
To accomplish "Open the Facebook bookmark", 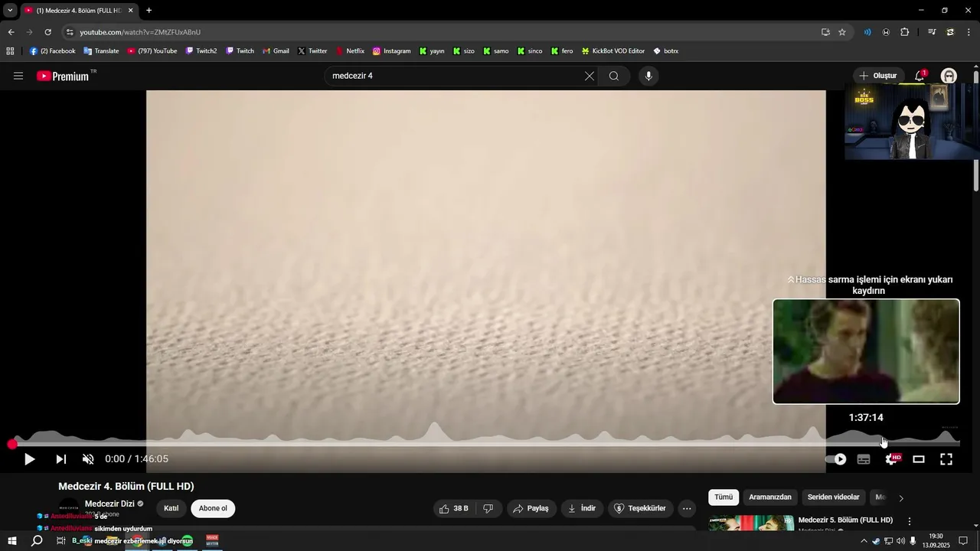I will pyautogui.click(x=53, y=51).
